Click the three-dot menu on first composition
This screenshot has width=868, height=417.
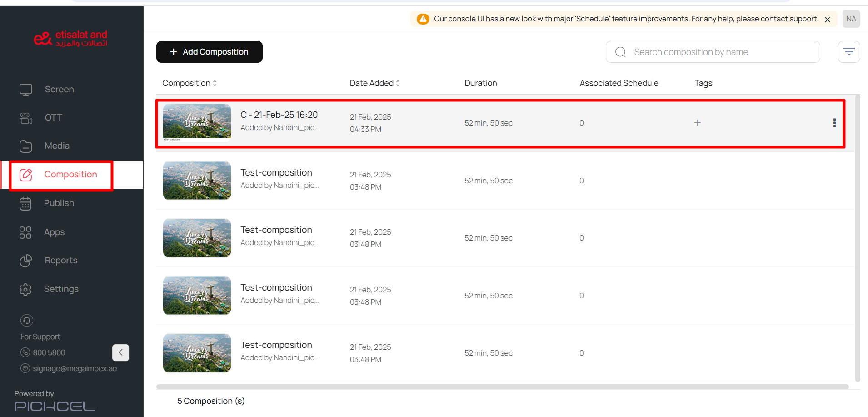click(834, 123)
